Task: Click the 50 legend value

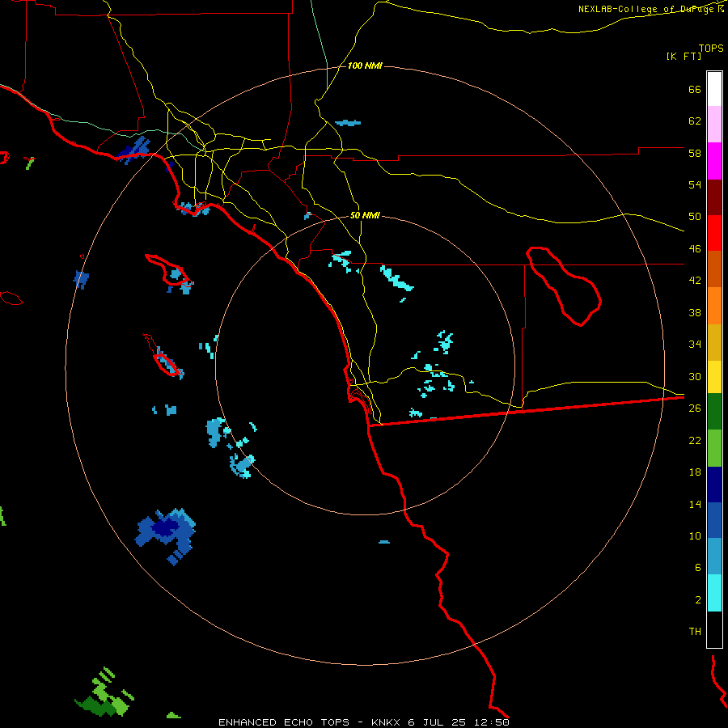Action: pos(695,217)
